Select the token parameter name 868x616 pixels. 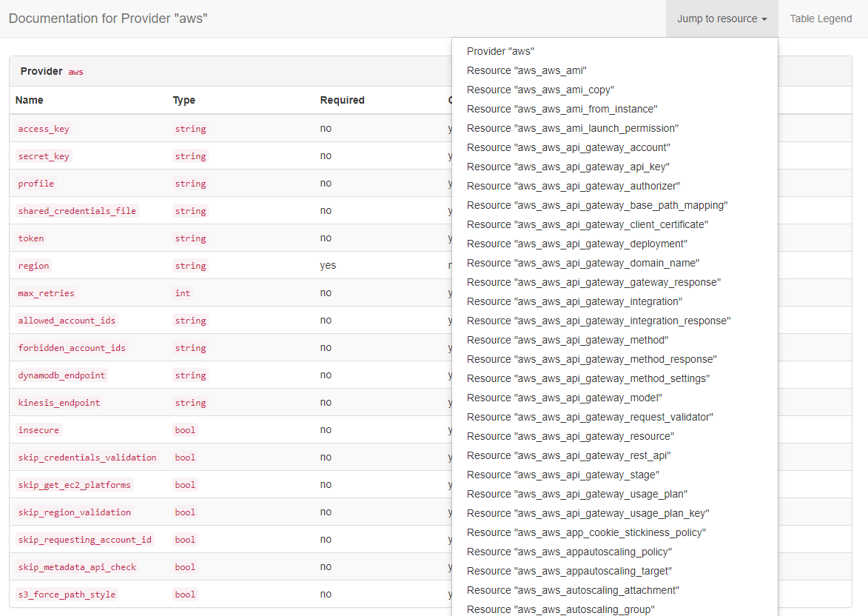pyautogui.click(x=31, y=238)
